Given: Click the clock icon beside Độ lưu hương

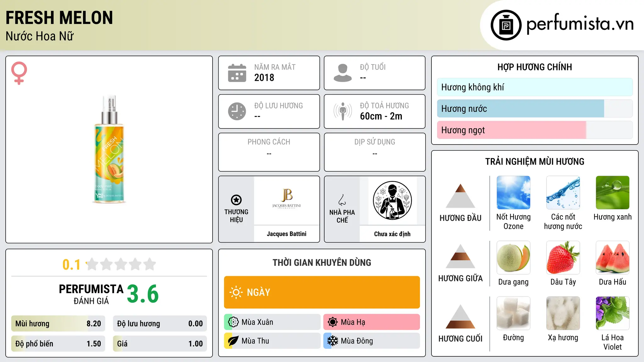Looking at the screenshot, I should point(237,111).
